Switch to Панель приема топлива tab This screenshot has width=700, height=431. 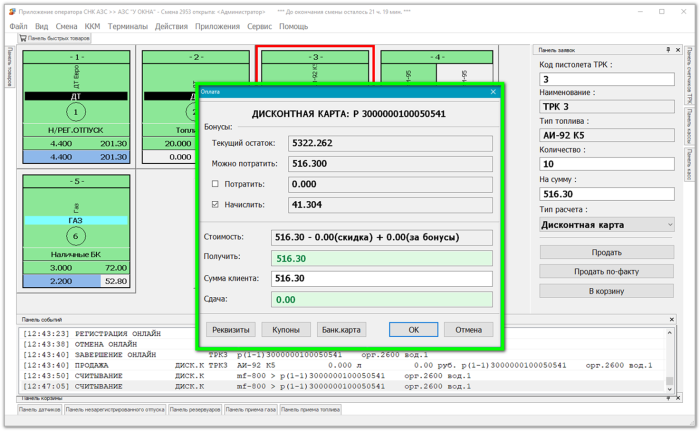point(311,410)
